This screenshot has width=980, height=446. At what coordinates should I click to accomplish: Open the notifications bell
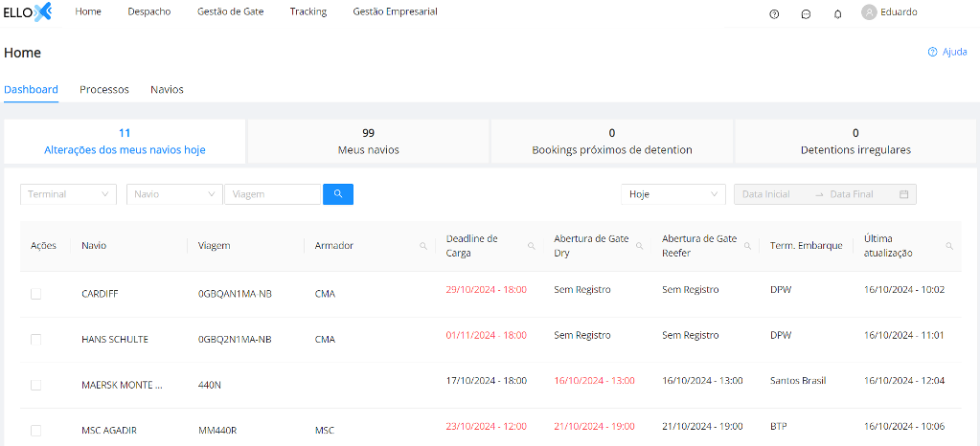[837, 13]
